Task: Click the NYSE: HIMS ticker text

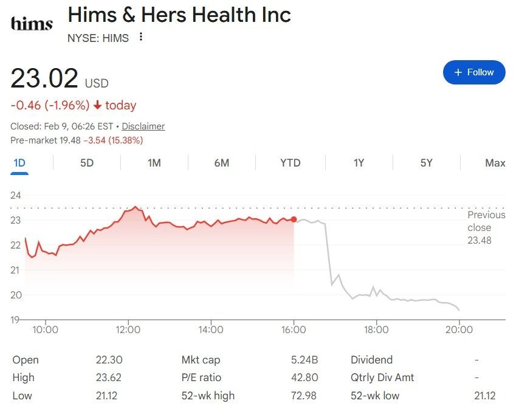Action: [x=98, y=38]
